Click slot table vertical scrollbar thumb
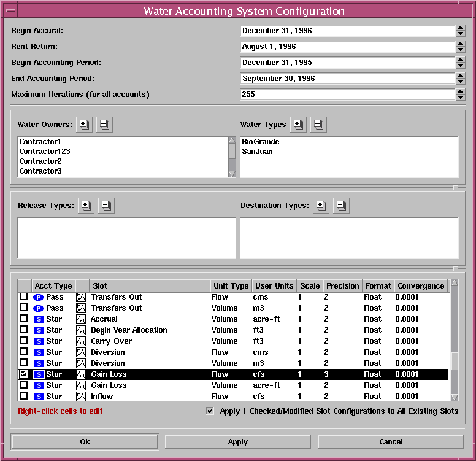The width and height of the screenshot is (476, 461). tap(455, 361)
